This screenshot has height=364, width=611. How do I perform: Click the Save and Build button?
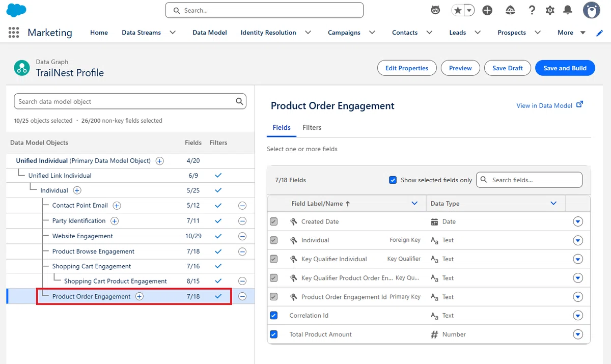pos(565,68)
